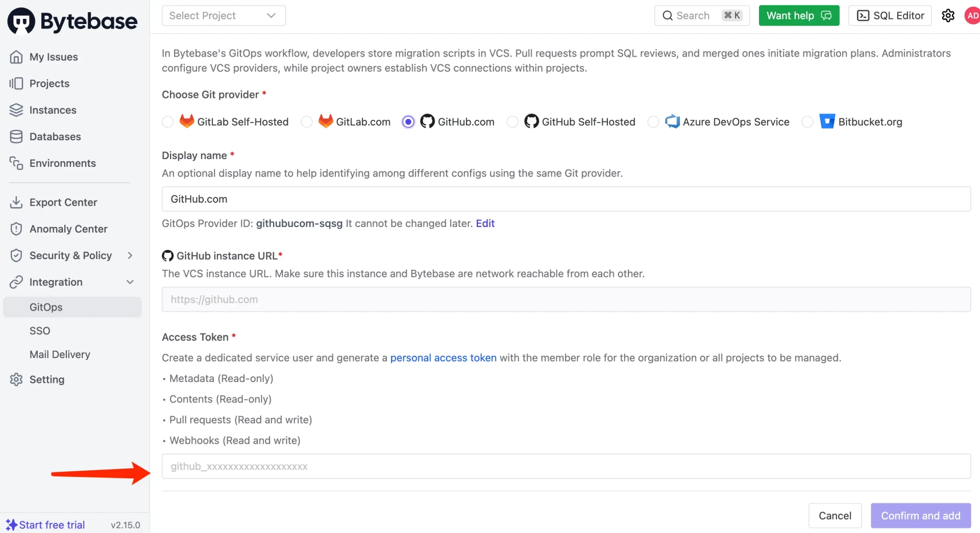The image size is (980, 533).
Task: Click the Export Center download icon
Action: pyautogui.click(x=16, y=202)
